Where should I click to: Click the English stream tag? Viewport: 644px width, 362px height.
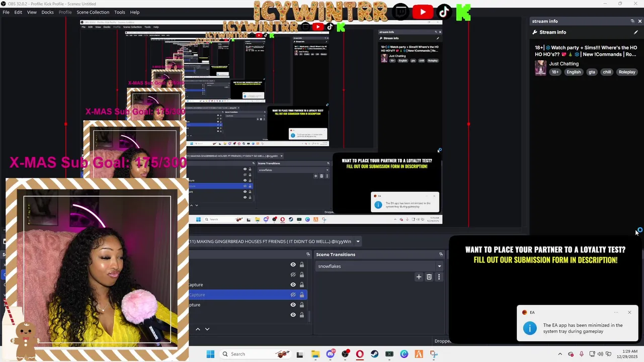click(574, 72)
